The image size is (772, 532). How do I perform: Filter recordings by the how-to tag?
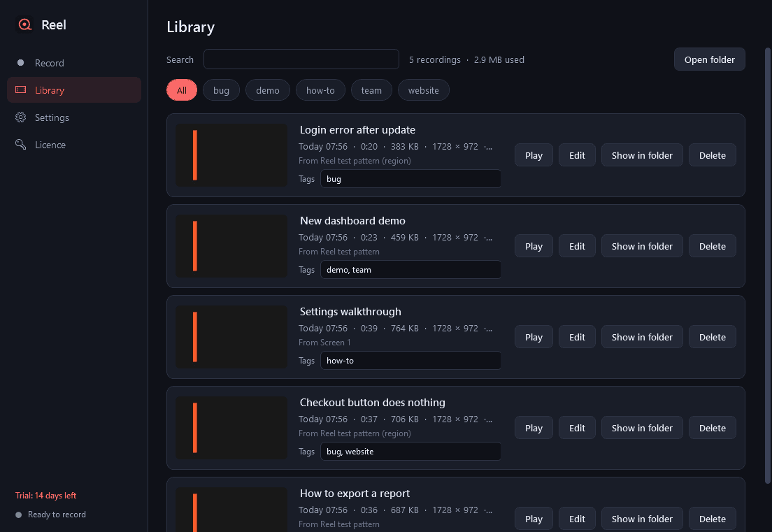click(x=320, y=90)
